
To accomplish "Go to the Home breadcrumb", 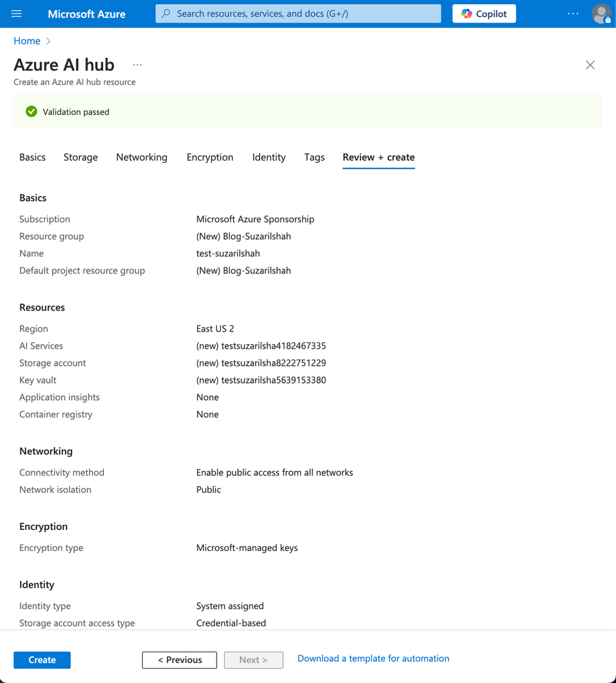I will (27, 41).
